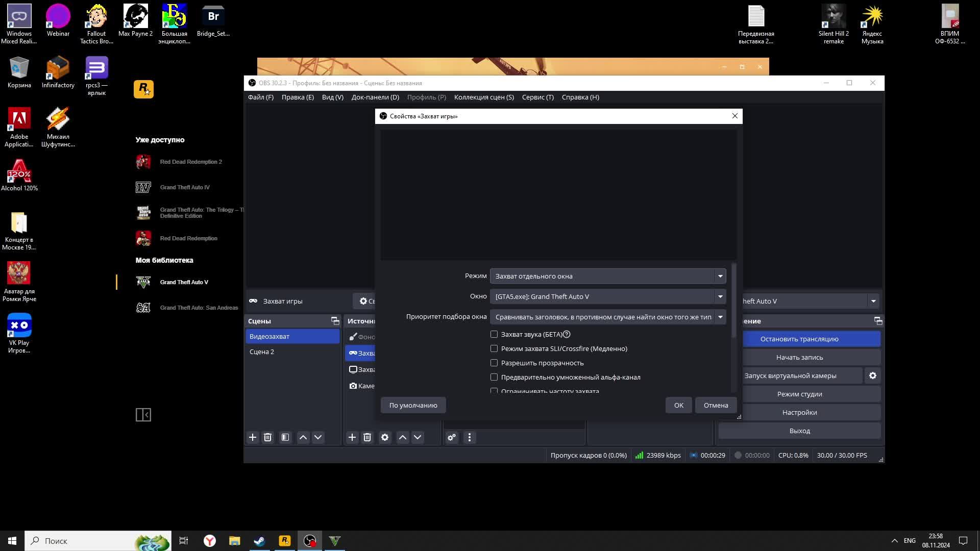Expand the Режим dropdown

(608, 276)
